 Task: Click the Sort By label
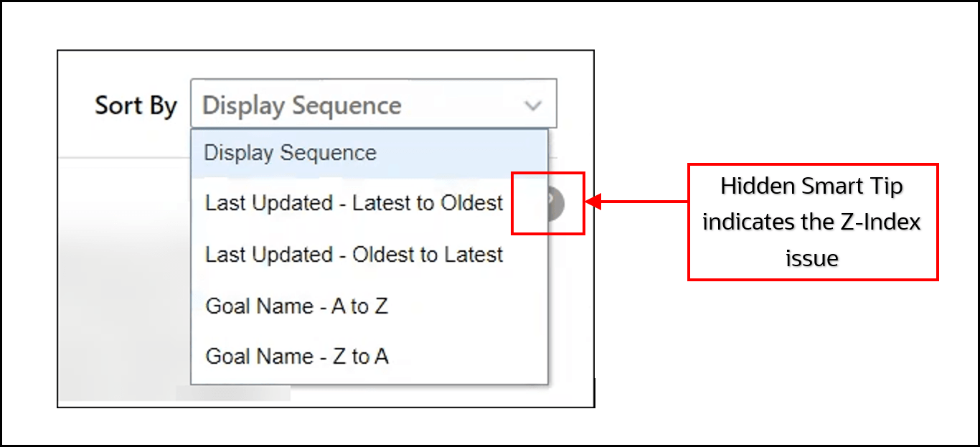pyautogui.click(x=136, y=105)
